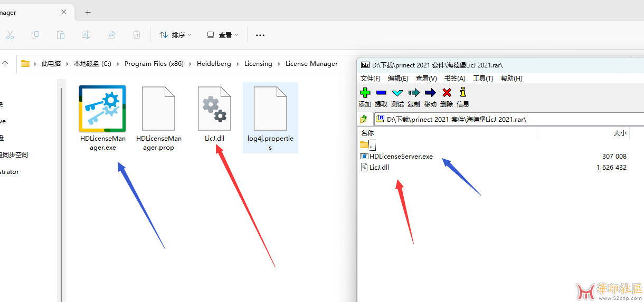Expand chevron after Heidelberg in address bar

tap(238, 64)
